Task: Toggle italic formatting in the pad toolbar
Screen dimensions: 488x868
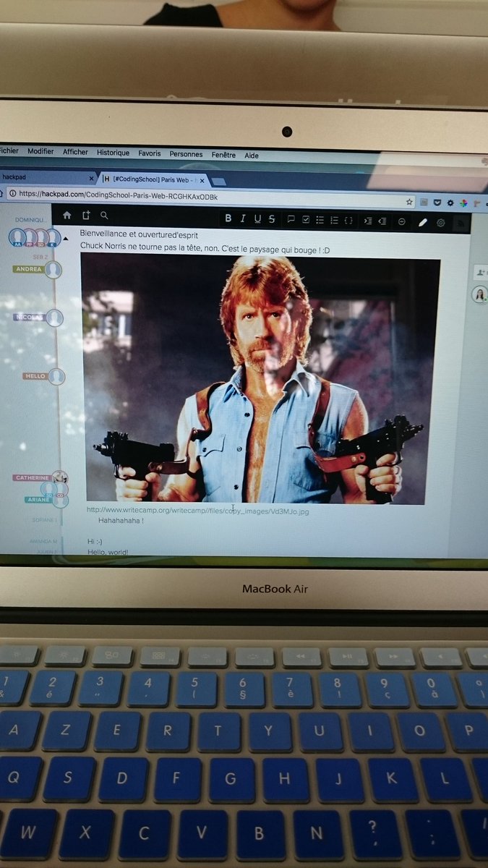Action: (243, 218)
